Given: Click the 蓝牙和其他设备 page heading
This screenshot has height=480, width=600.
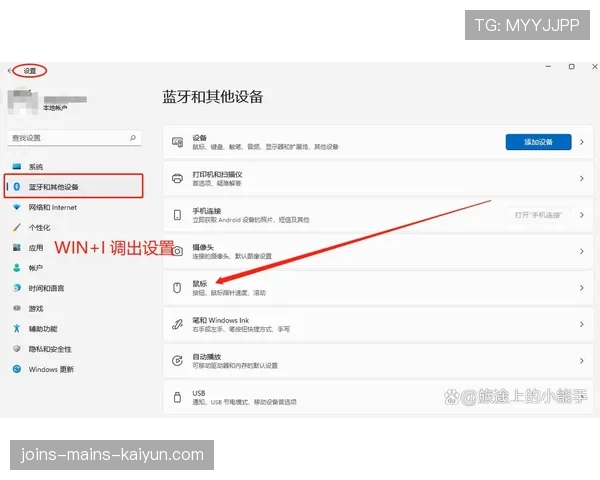Looking at the screenshot, I should [213, 97].
